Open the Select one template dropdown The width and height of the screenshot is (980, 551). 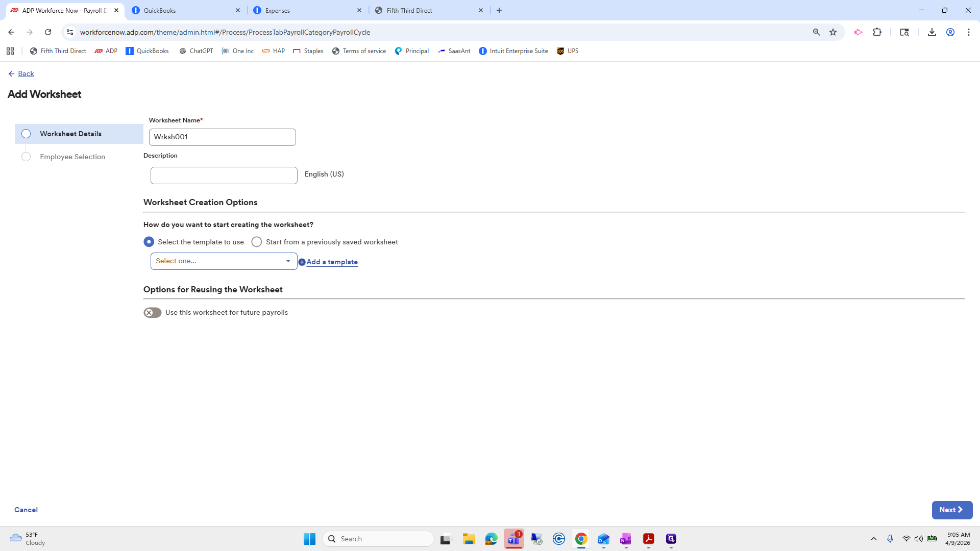[x=224, y=261]
